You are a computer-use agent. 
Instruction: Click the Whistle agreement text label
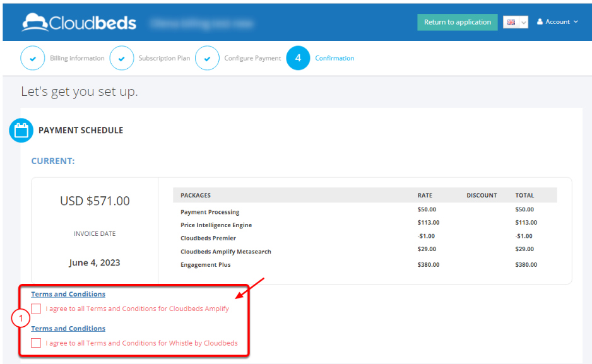(x=141, y=343)
